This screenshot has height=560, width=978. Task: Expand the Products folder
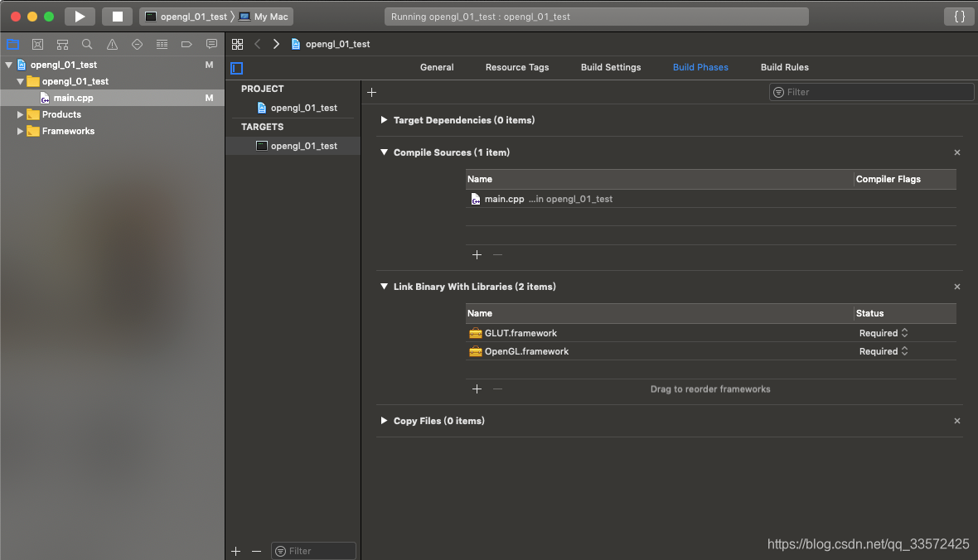click(x=20, y=115)
